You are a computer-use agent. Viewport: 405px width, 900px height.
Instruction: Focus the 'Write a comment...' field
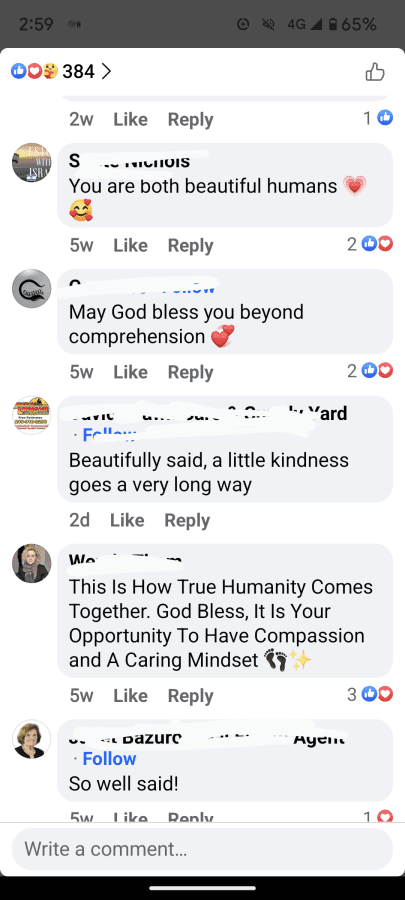[202, 849]
